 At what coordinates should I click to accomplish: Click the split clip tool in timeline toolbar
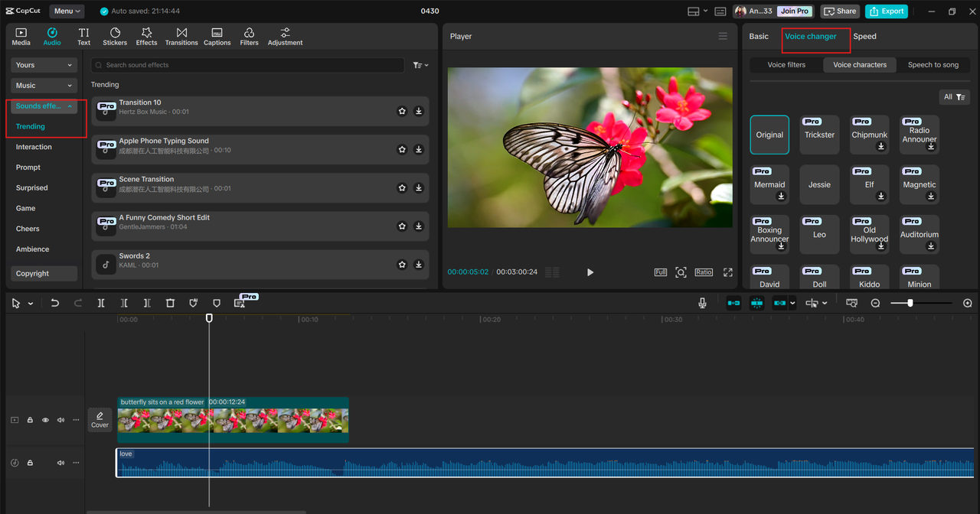pos(101,303)
